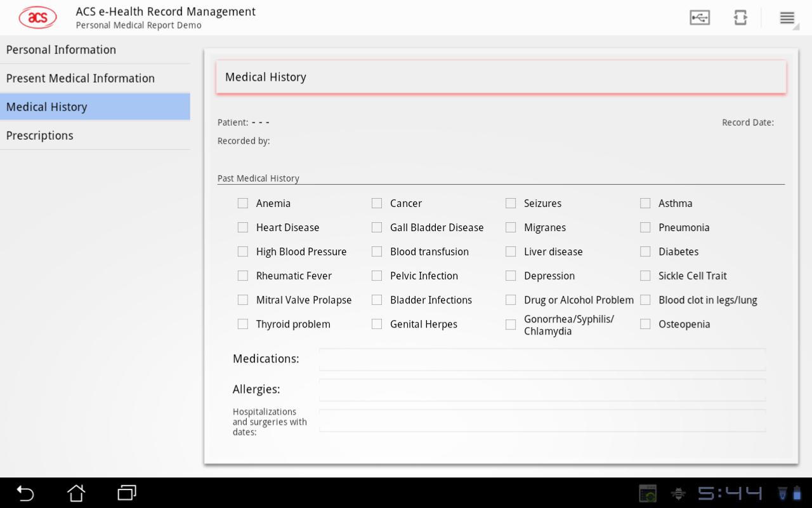Open the Personal Information section
This screenshot has width=812, height=508.
[95, 50]
